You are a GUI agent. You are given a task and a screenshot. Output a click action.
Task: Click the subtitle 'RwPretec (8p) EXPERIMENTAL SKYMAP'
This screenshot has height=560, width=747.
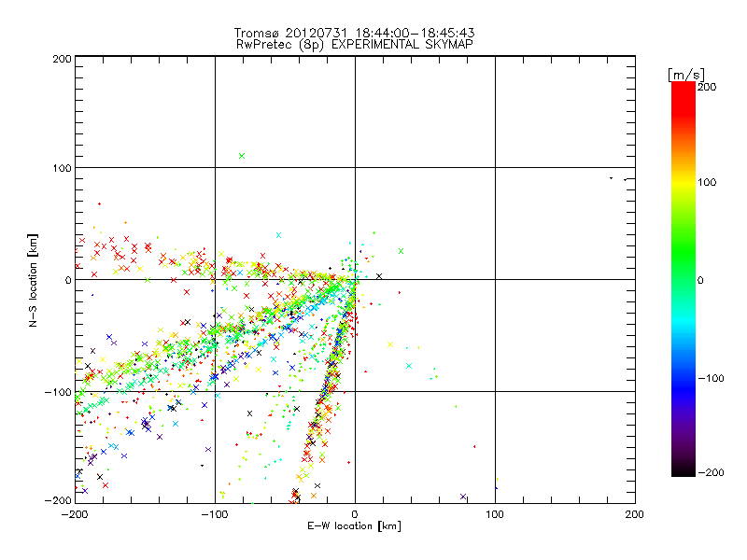tap(355, 44)
